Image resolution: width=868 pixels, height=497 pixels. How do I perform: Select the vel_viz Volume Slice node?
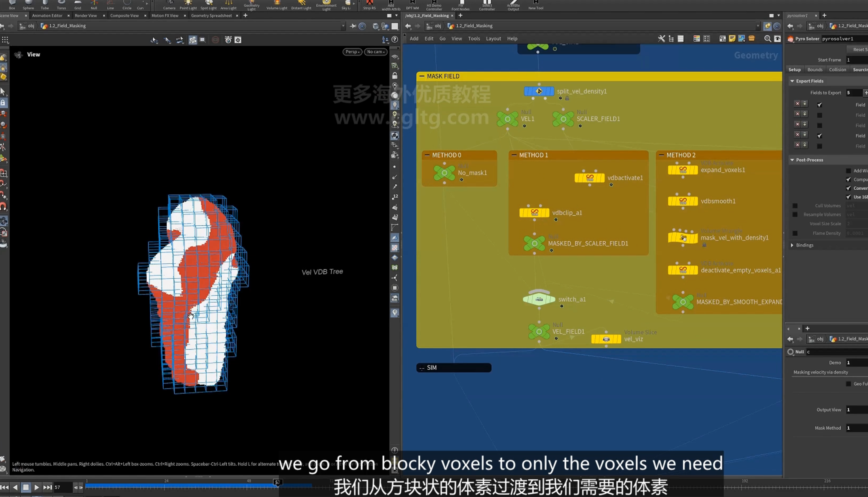point(606,339)
